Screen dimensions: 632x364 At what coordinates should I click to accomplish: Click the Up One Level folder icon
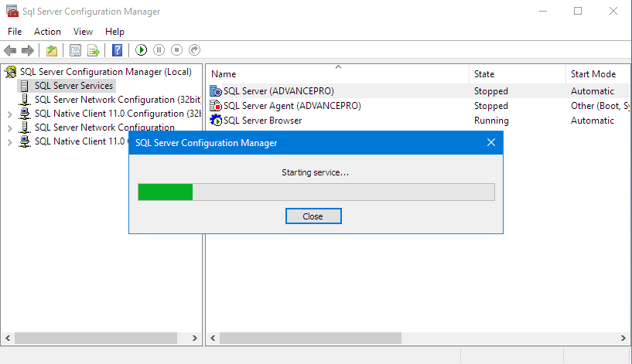[52, 50]
